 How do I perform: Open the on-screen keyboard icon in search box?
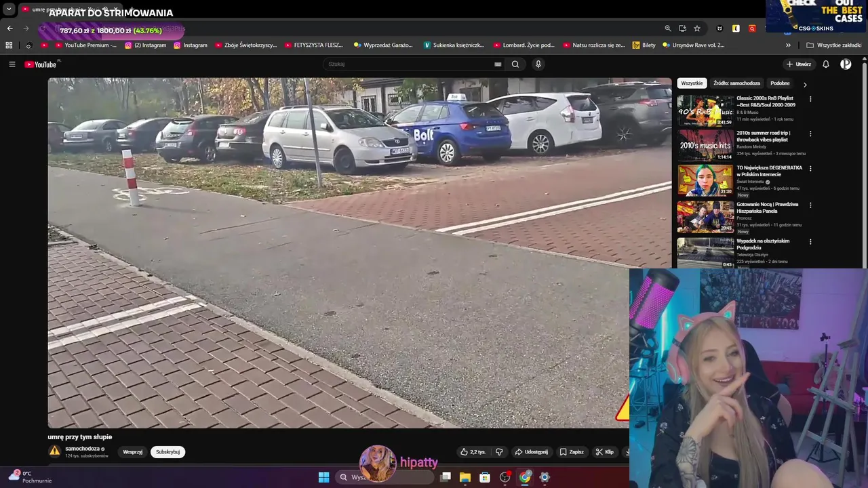click(x=498, y=64)
